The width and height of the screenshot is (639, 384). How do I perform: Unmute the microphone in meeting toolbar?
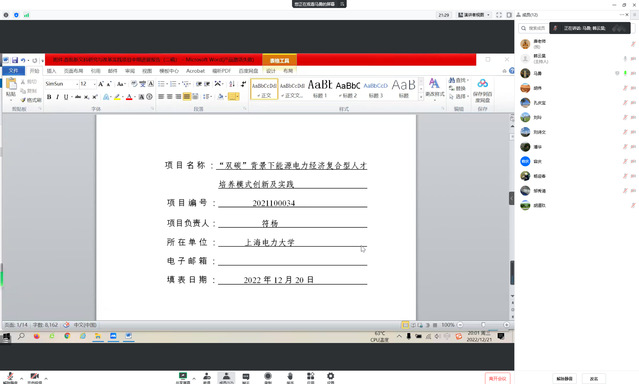(10, 377)
